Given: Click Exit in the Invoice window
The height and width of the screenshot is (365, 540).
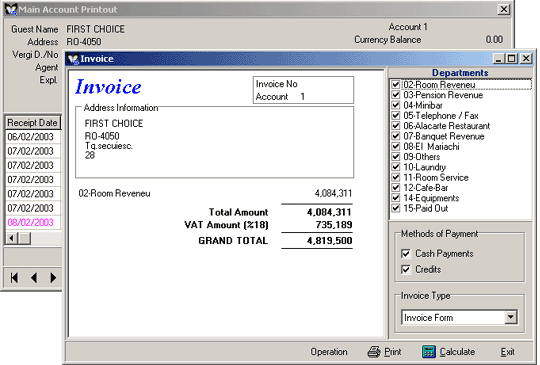Looking at the screenshot, I should 508,352.
